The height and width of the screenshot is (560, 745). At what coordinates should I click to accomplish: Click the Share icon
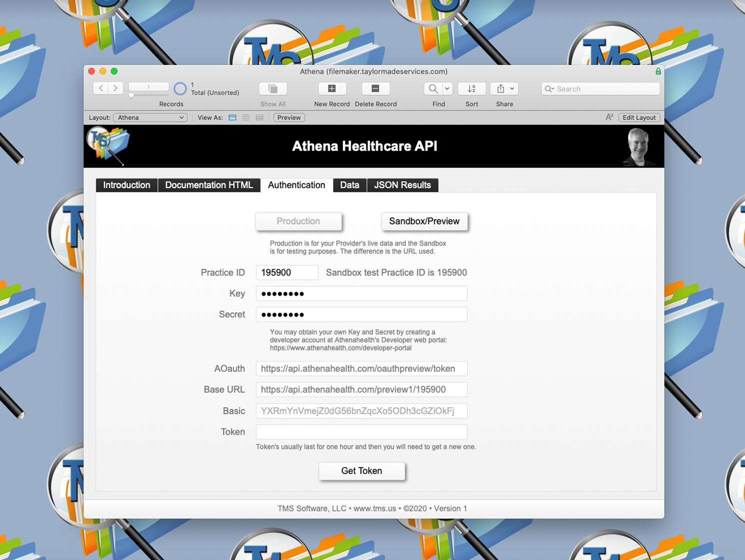tap(500, 89)
